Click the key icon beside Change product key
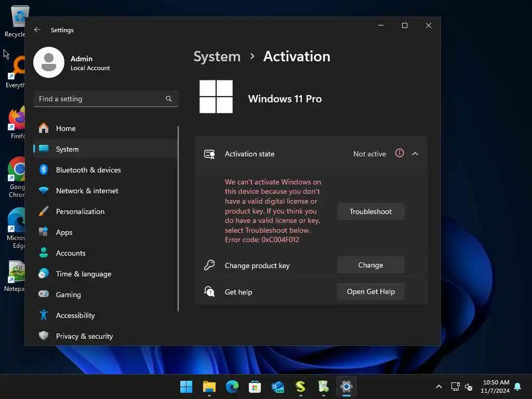Viewport: 532px width, 399px height. pyautogui.click(x=209, y=265)
